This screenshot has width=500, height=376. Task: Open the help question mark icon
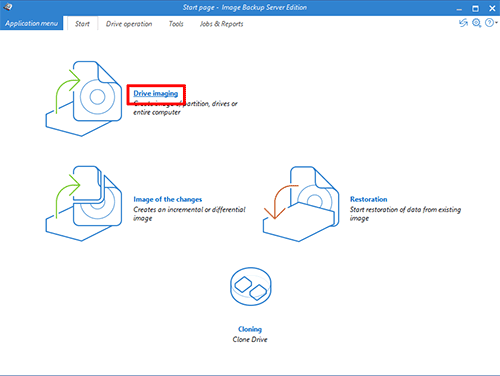point(489,23)
